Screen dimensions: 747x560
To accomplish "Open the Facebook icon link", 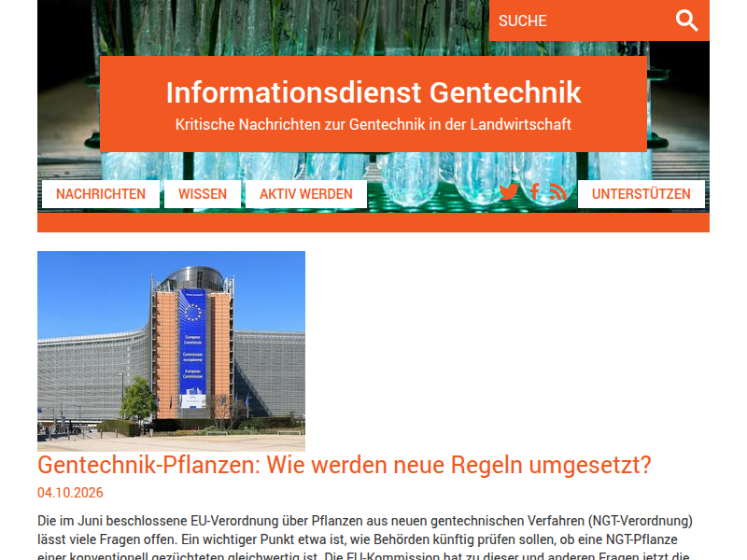I will tap(534, 192).
